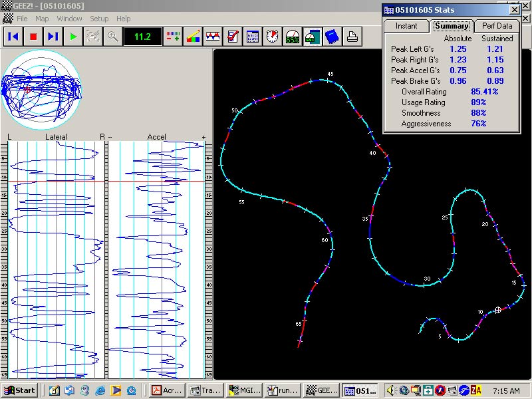Click the G-circle friction plot thumbnail
The image size is (532, 399).
click(41, 90)
